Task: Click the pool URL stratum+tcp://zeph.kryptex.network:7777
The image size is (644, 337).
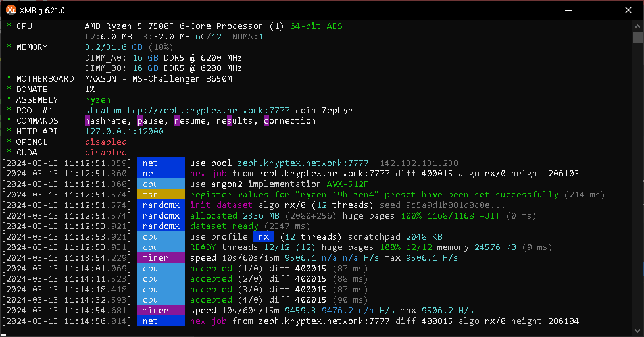Action: [x=187, y=110]
